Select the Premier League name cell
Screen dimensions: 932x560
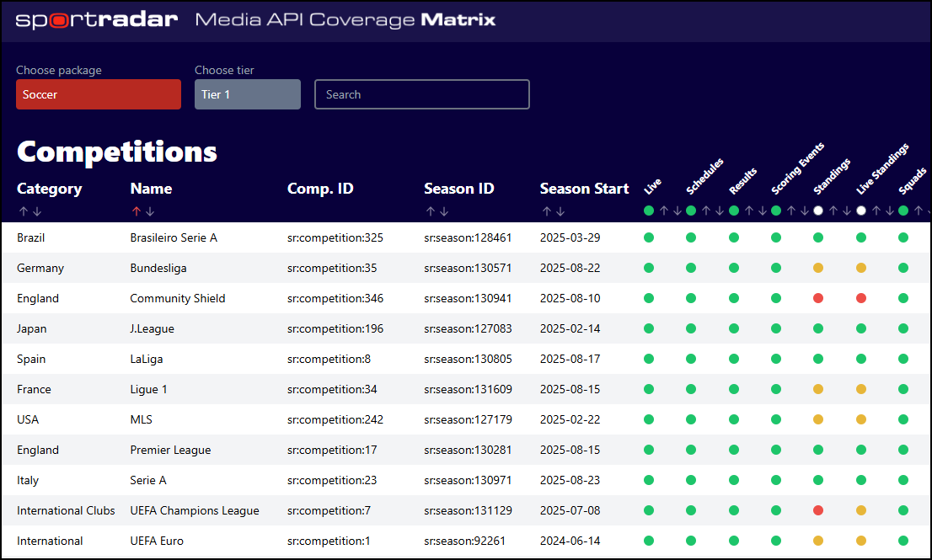pyautogui.click(x=170, y=450)
